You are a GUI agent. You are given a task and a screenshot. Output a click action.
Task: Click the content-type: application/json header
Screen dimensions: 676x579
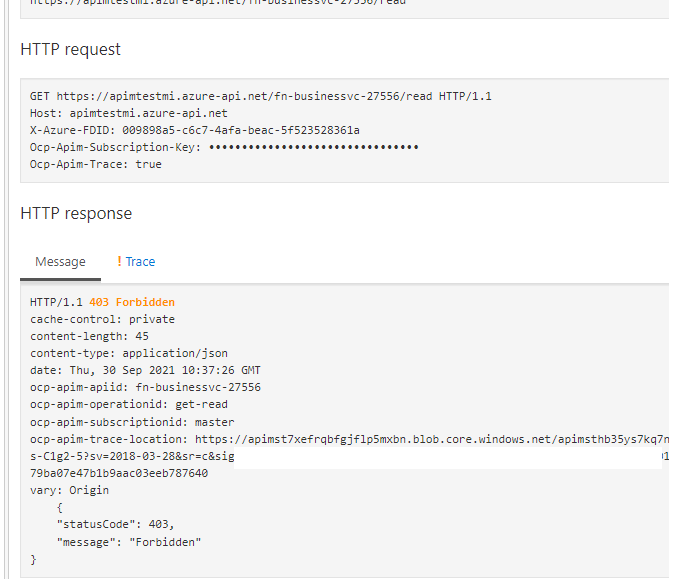pos(128,353)
